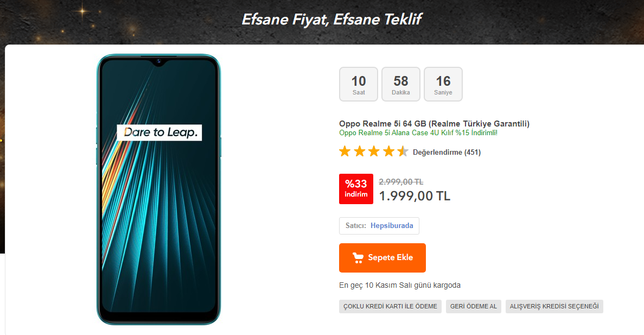Image resolution: width=644 pixels, height=335 pixels.
Task: Click the second rating star
Action: pyautogui.click(x=359, y=151)
